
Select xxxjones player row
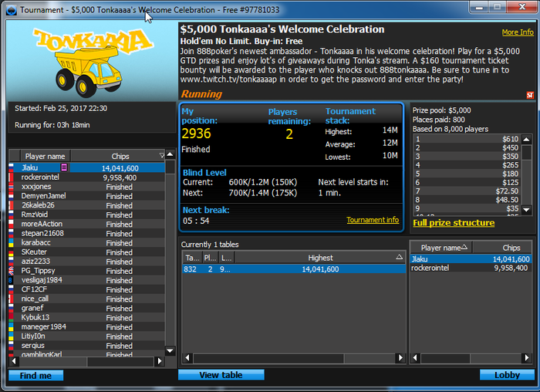click(86, 187)
